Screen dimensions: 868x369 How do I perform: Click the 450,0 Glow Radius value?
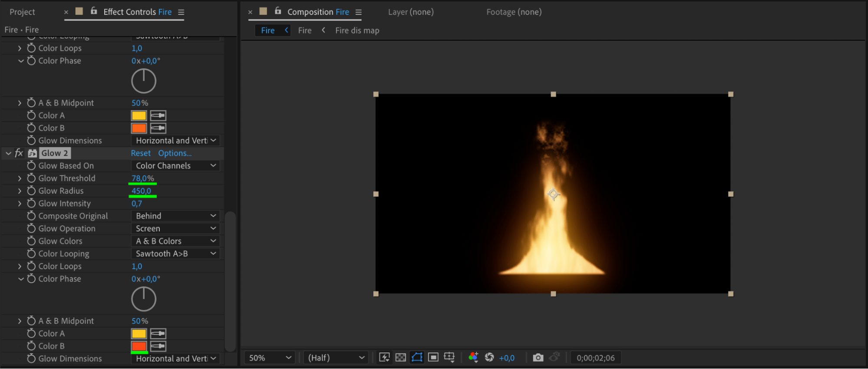(x=141, y=191)
